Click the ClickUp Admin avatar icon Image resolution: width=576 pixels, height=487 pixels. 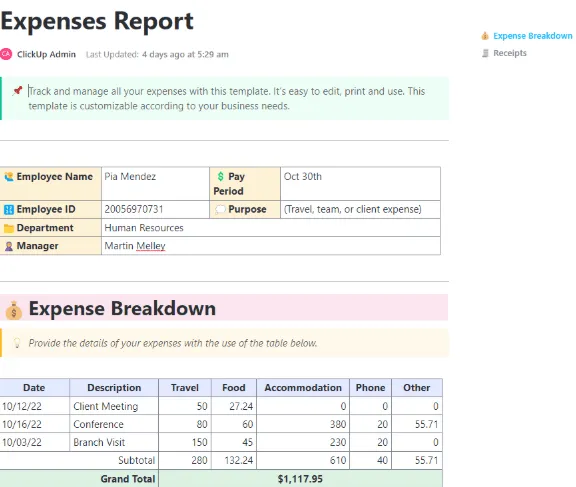(x=6, y=54)
